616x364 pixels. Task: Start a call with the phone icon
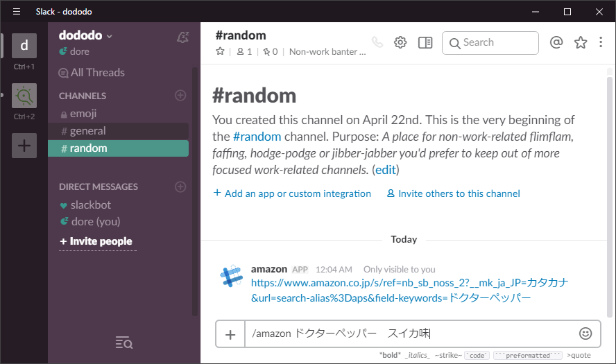tap(377, 42)
